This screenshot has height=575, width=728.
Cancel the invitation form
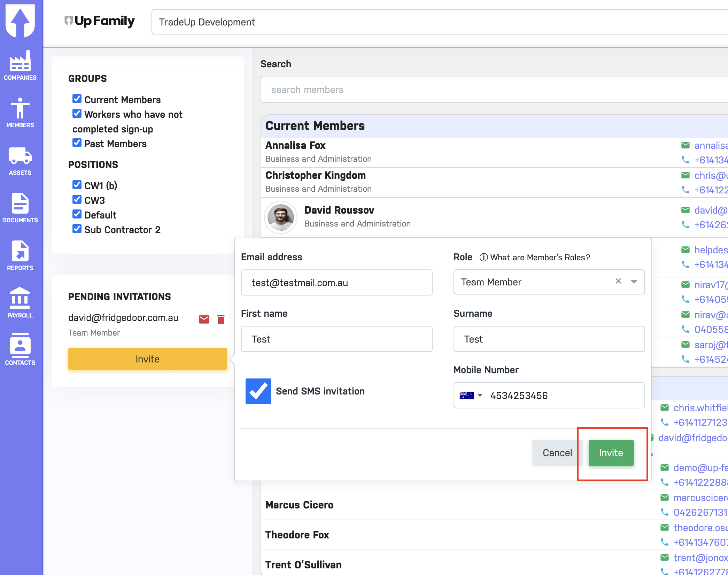pos(557,453)
